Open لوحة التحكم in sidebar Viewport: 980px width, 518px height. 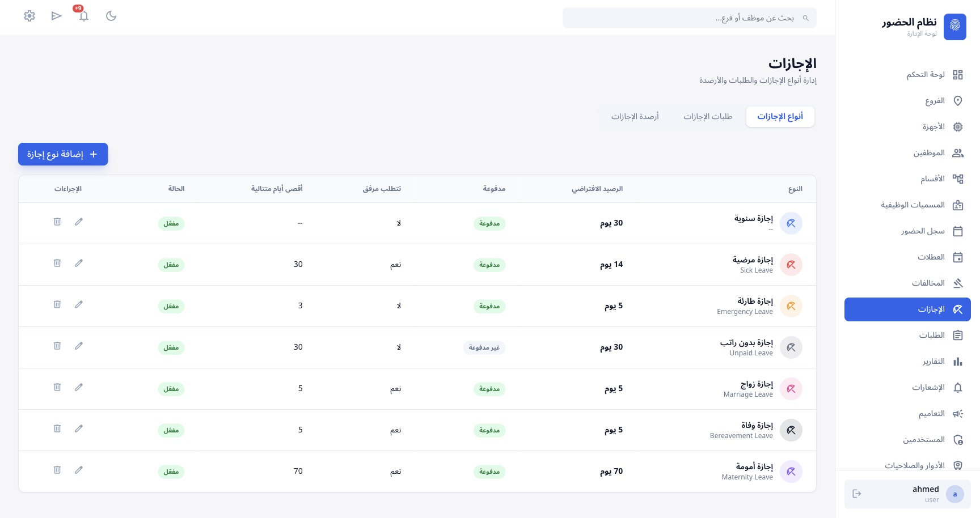click(907, 75)
